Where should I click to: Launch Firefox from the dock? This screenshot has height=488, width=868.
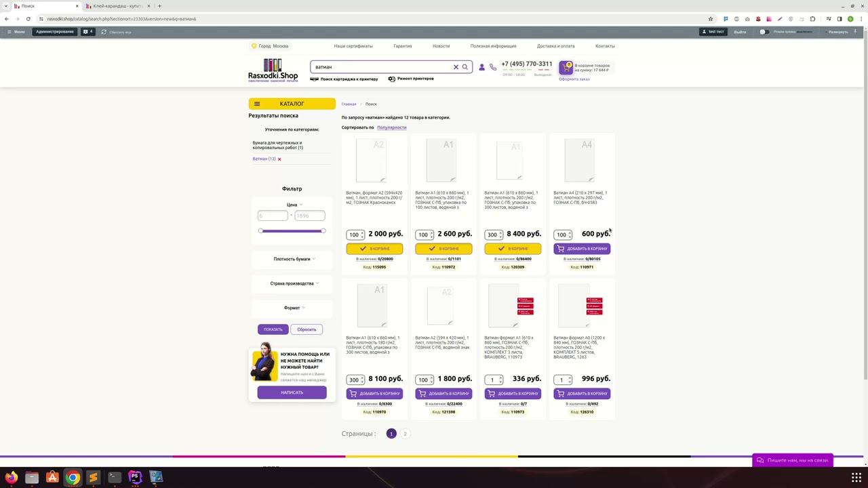click(11, 477)
